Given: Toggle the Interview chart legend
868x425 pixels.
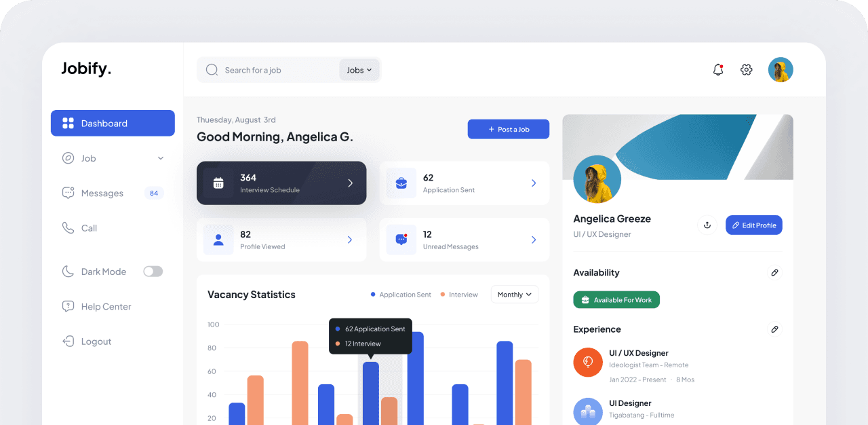Looking at the screenshot, I should point(459,295).
